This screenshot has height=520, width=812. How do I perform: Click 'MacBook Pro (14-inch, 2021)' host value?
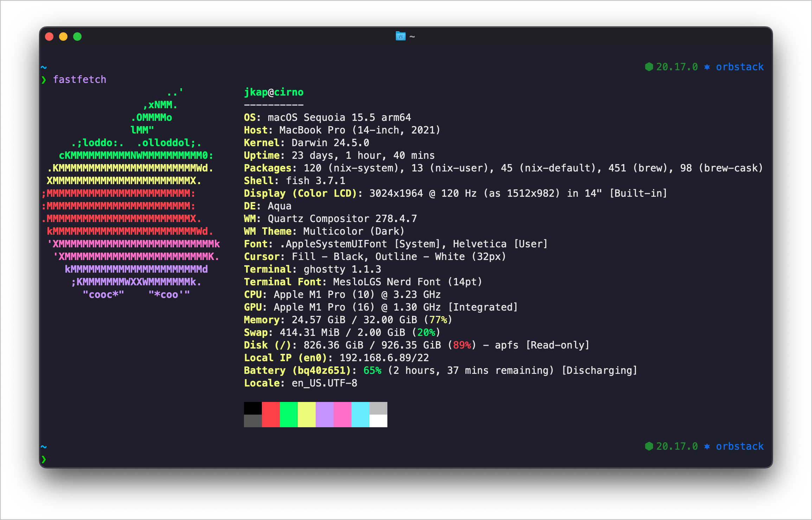pyautogui.click(x=360, y=130)
